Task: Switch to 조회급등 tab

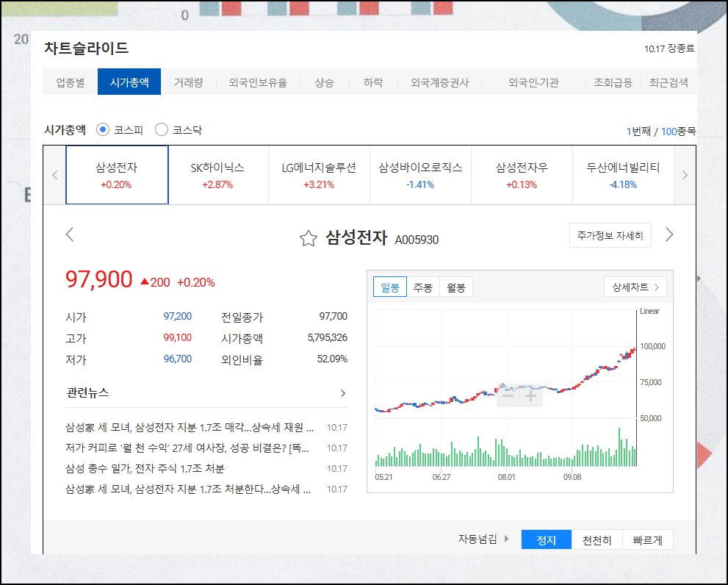Action: 613,82
